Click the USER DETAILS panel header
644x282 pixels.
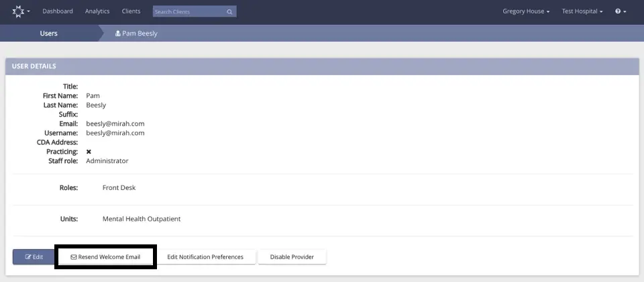[x=322, y=66]
